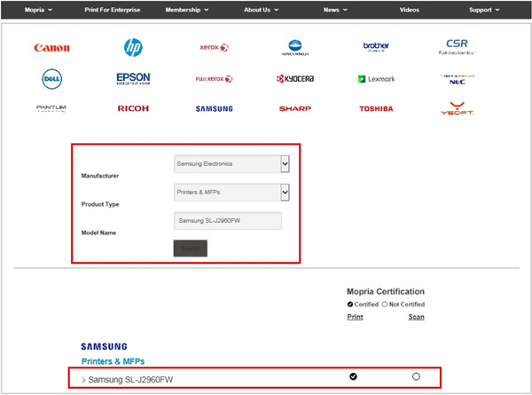Image resolution: width=532 pixels, height=395 pixels.
Task: Click the Kyocera logo
Action: pyautogui.click(x=294, y=79)
